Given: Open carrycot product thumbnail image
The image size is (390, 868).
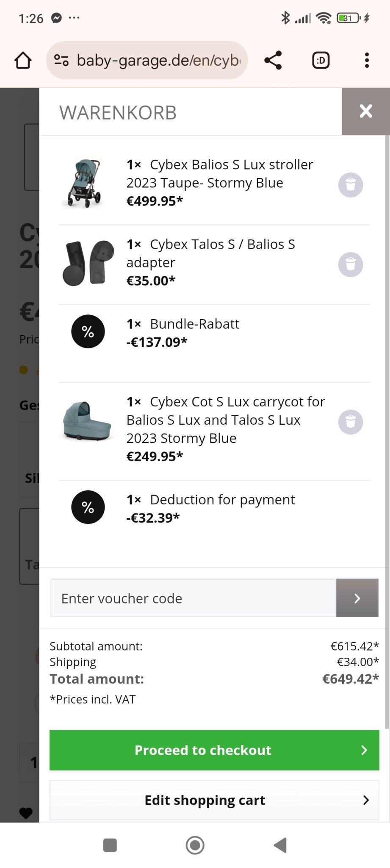Looking at the screenshot, I should 87,422.
